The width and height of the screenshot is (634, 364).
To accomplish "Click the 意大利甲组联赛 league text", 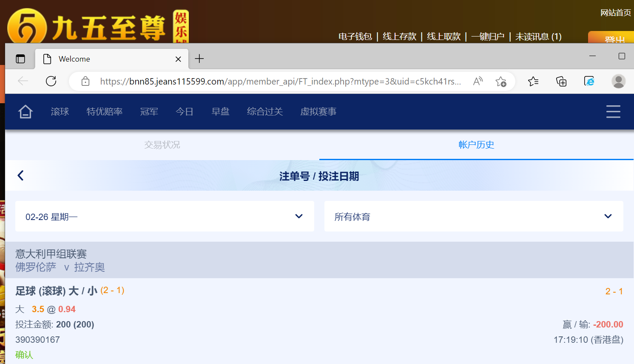I will pos(51,254).
